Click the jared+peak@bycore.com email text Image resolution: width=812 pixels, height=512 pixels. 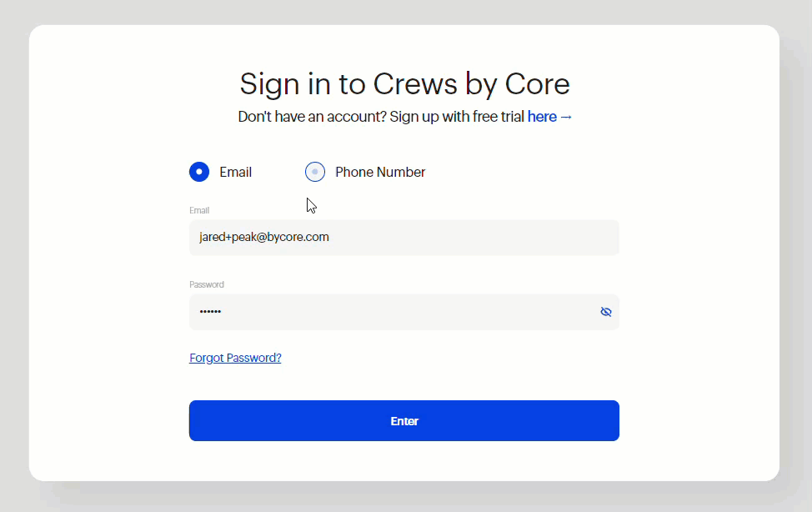coord(264,237)
